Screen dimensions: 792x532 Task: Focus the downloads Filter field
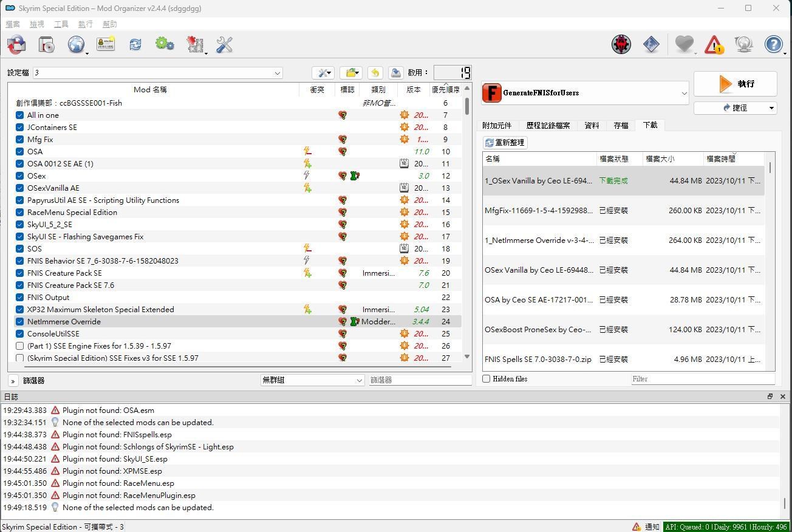(703, 379)
